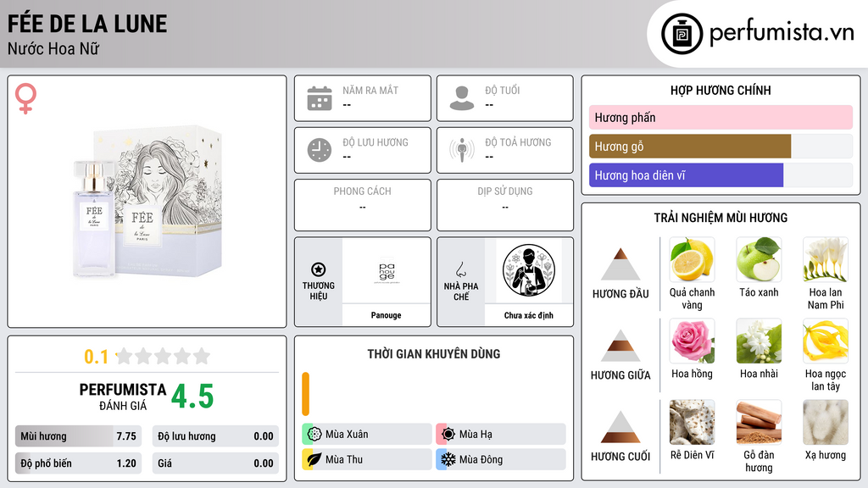Click the clock icon beside Độ lưu hương
The width and height of the screenshot is (868, 488).
pos(320,150)
